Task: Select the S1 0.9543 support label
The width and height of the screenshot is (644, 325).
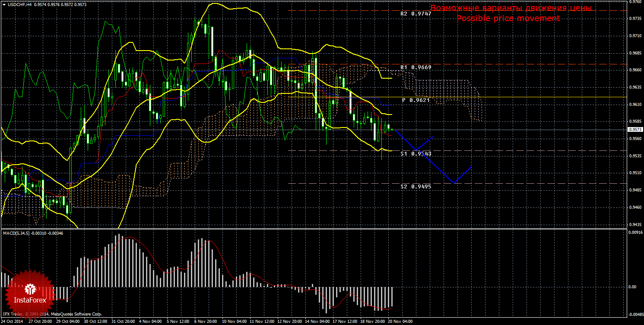Action: (416, 154)
